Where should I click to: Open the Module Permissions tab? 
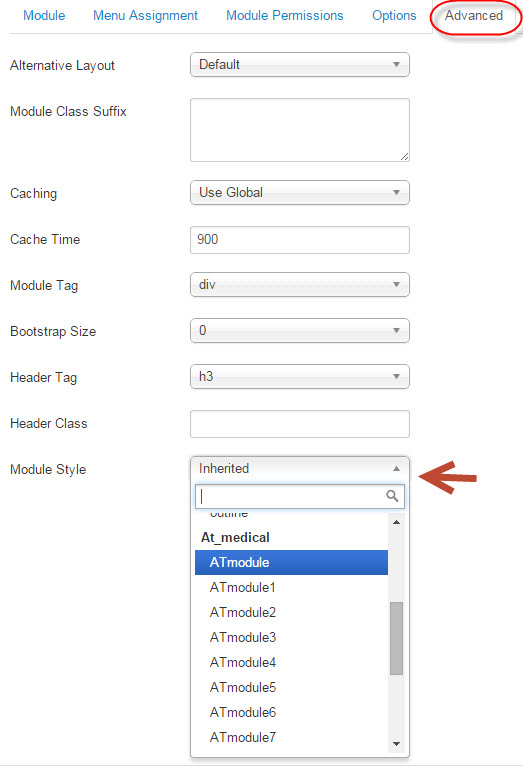tap(285, 16)
